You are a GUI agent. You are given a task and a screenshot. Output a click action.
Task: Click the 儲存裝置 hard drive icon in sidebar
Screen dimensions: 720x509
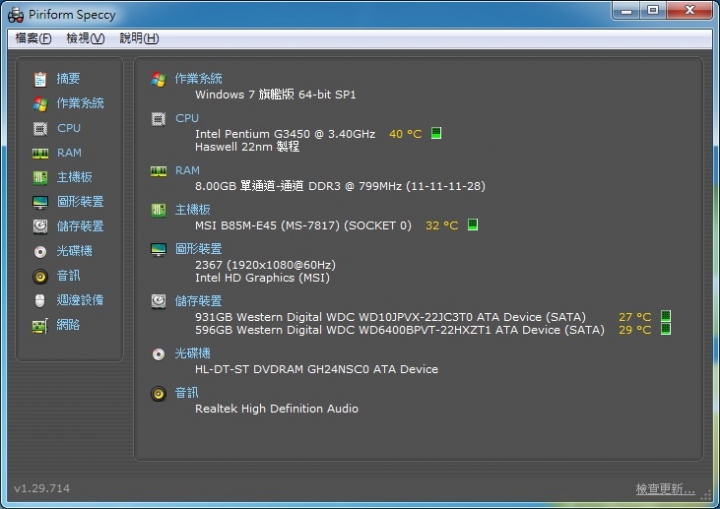tap(40, 226)
